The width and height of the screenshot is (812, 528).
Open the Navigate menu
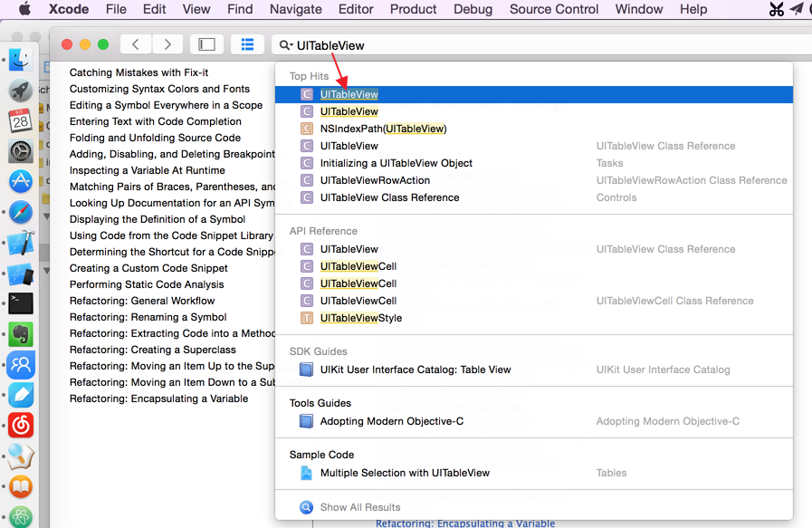[x=296, y=9]
